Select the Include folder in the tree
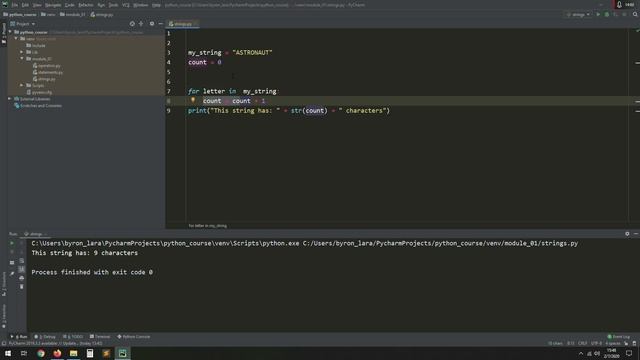Screen dimensions: 640x360 36,45
